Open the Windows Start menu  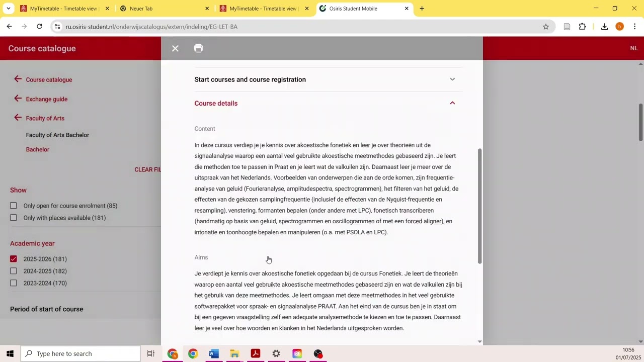point(10,353)
